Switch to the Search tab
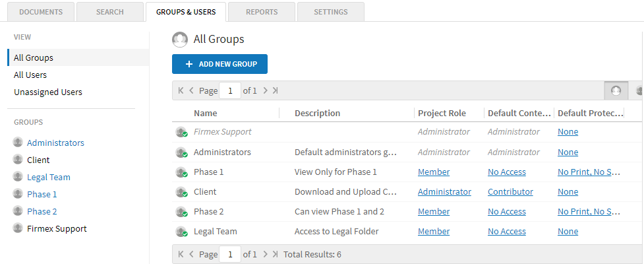644x264 pixels. [110, 12]
